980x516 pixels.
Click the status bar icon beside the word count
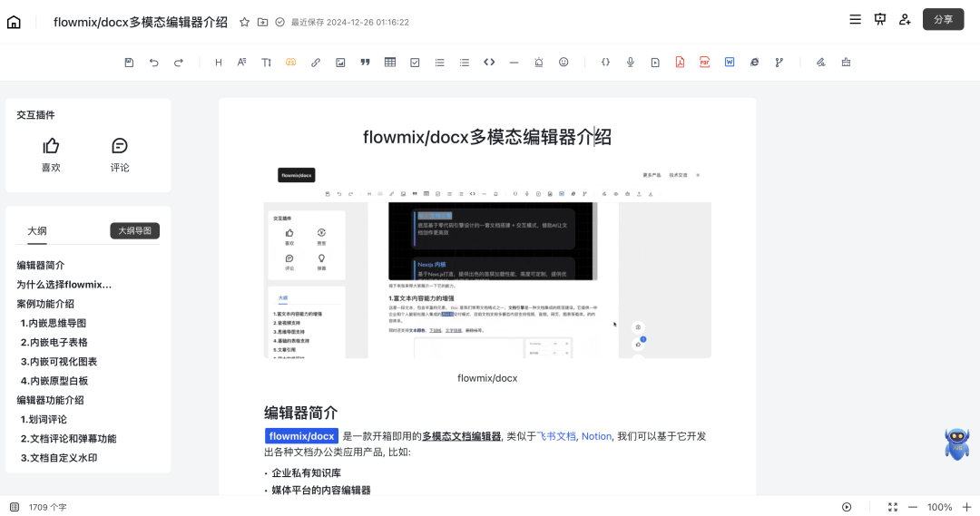(x=15, y=507)
